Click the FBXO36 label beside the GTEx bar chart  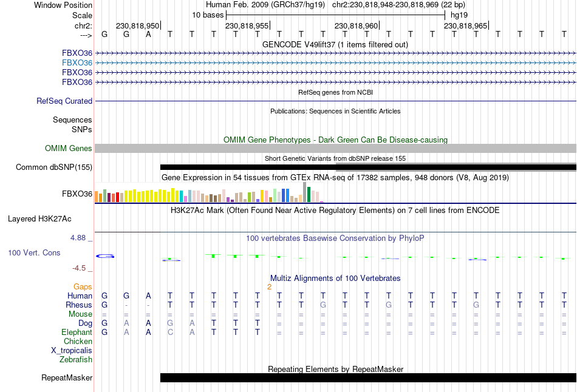(77, 194)
